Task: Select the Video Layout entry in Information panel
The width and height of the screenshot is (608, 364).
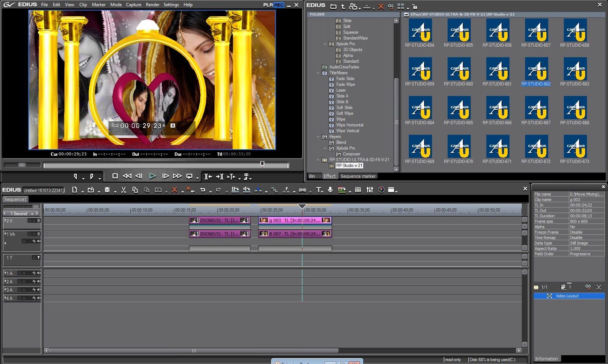Action: point(569,296)
